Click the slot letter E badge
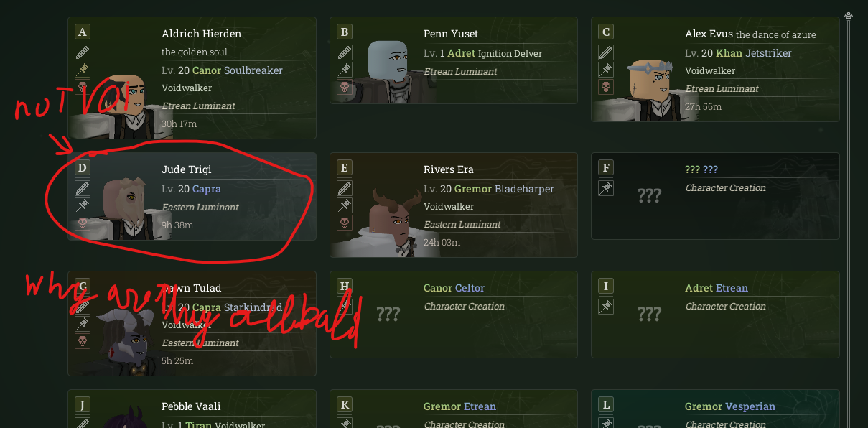The height and width of the screenshot is (428, 868). (x=345, y=168)
